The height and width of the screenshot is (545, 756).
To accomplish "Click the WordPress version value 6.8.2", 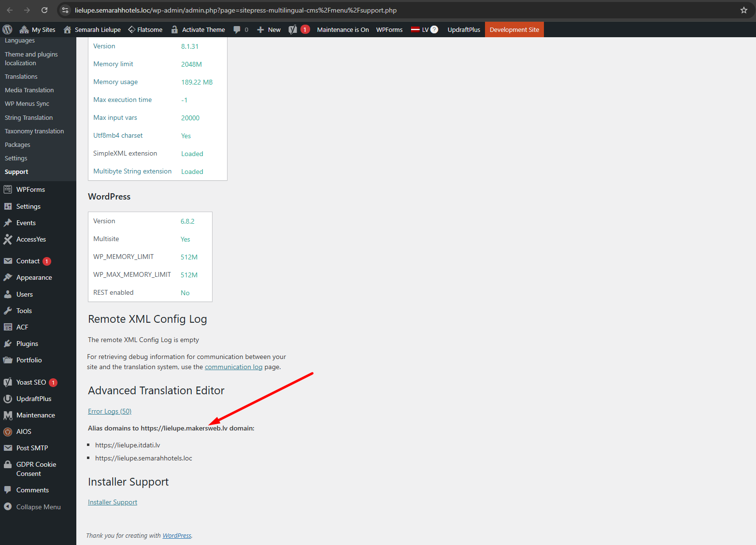I will click(187, 221).
